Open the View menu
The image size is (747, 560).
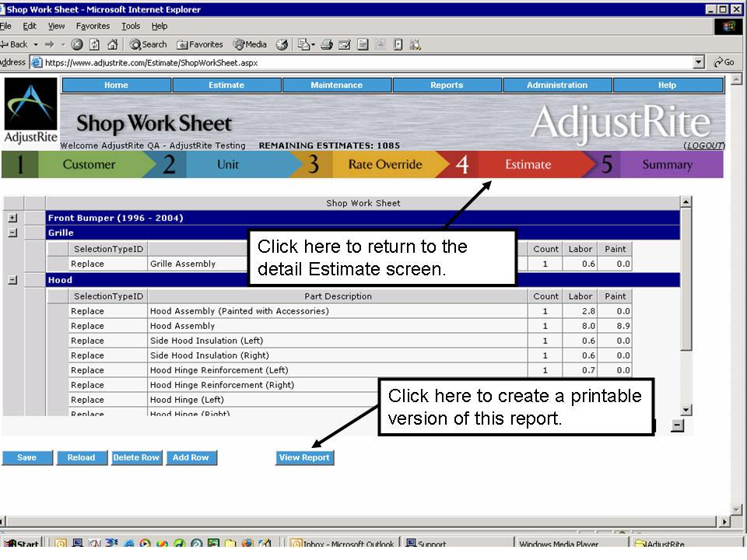point(56,26)
